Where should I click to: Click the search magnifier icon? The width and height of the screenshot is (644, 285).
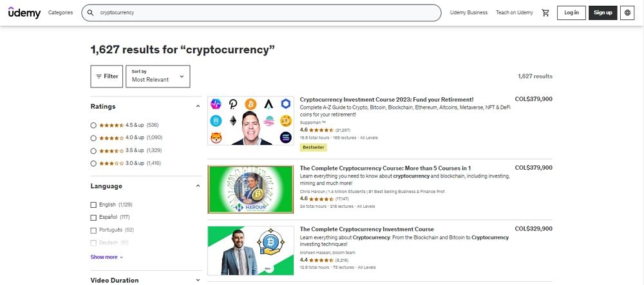tap(91, 13)
